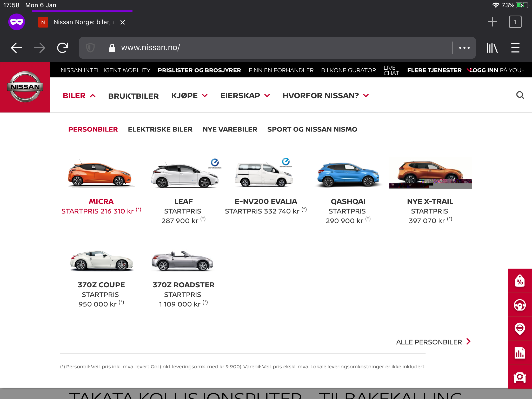
Task: Select the blue Qashqai image
Action: [348, 175]
